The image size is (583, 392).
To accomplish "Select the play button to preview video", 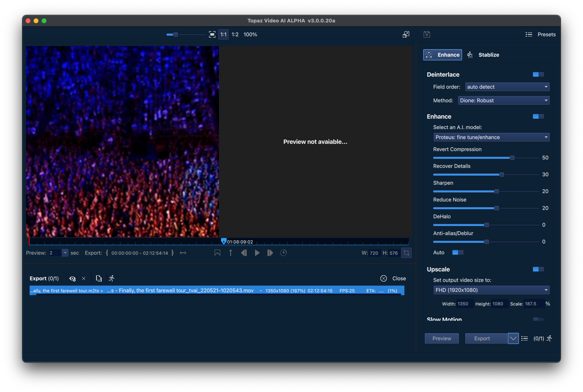I will [x=257, y=252].
